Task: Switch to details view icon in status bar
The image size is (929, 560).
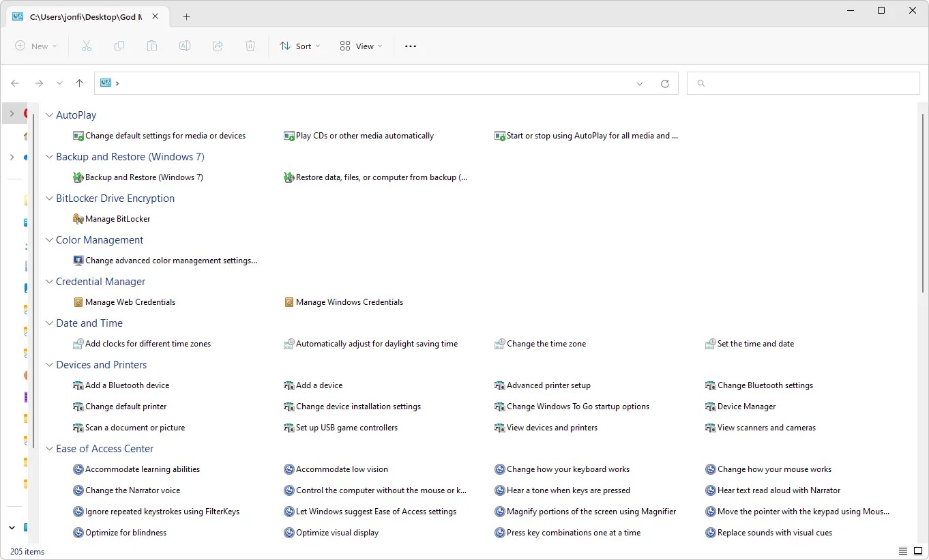Action: pyautogui.click(x=902, y=551)
